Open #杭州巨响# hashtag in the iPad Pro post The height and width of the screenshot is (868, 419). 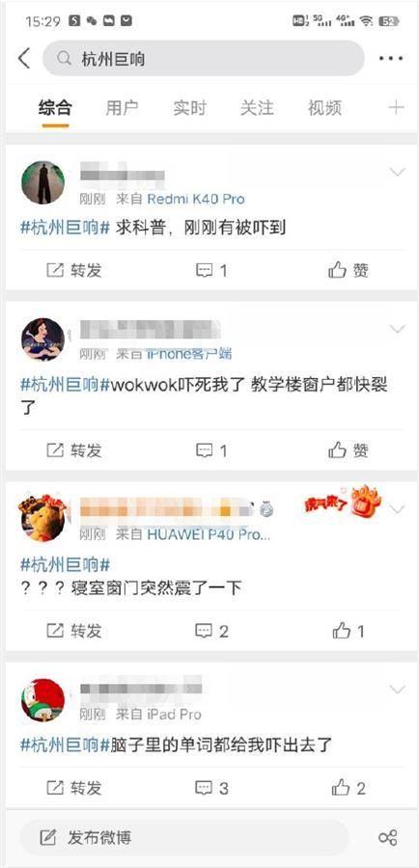click(x=67, y=746)
